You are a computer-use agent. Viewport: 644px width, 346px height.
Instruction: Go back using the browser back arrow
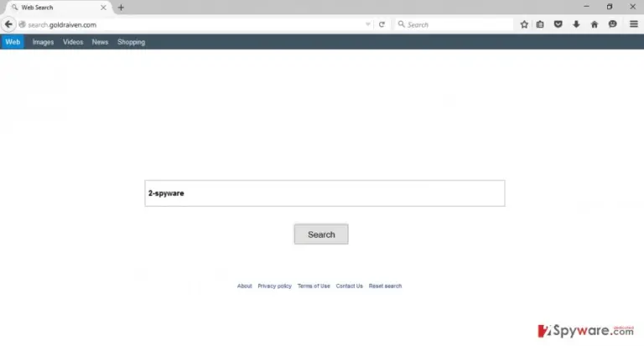[8, 24]
